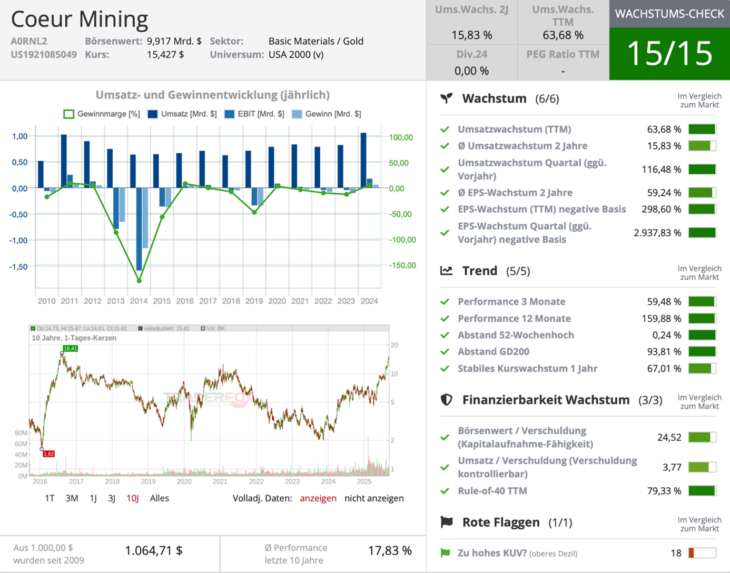Screen dimensions: 730x573
Task: Click the checkmark next to Performance 12 Monate
Action: click(x=445, y=318)
